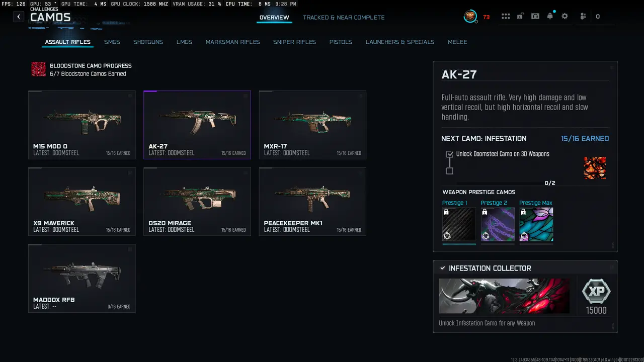This screenshot has width=644, height=362.
Task: Click the Bloodstone camo progress icon
Action: [39, 69]
